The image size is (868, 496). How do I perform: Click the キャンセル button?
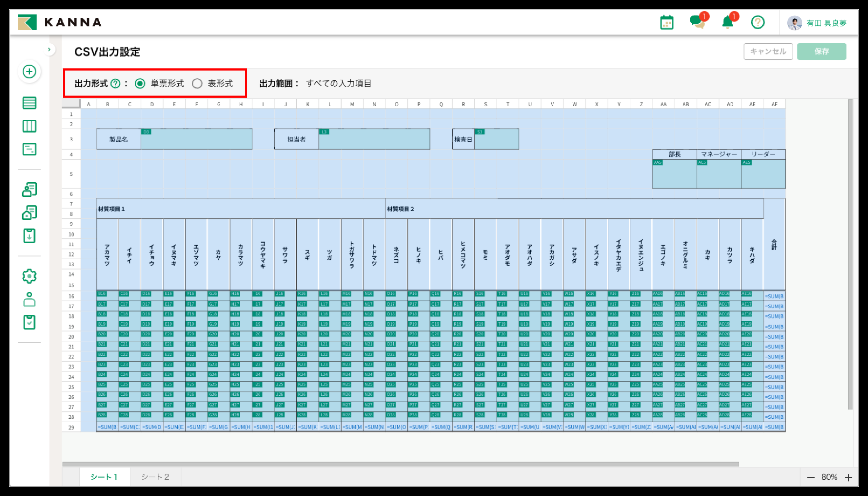768,51
